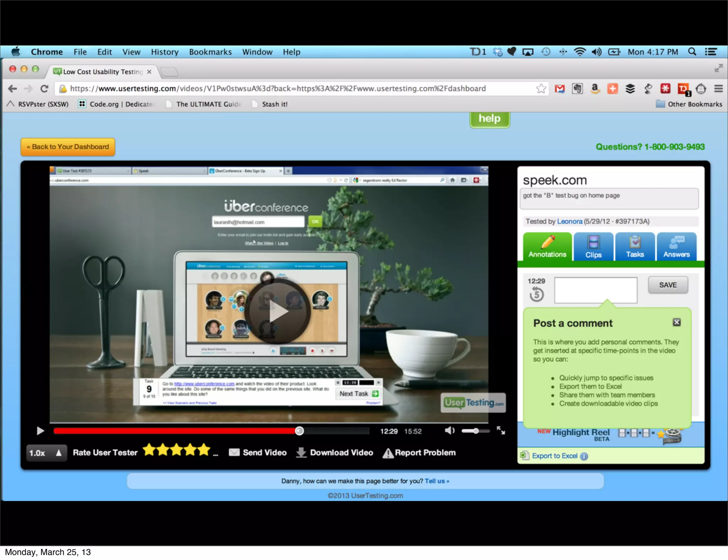
Task: Close the Post a comment tooltip
Action: [676, 322]
